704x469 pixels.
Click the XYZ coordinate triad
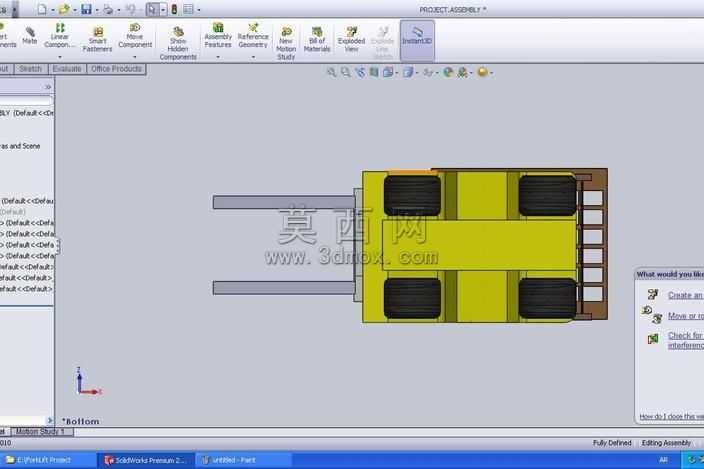click(88, 381)
